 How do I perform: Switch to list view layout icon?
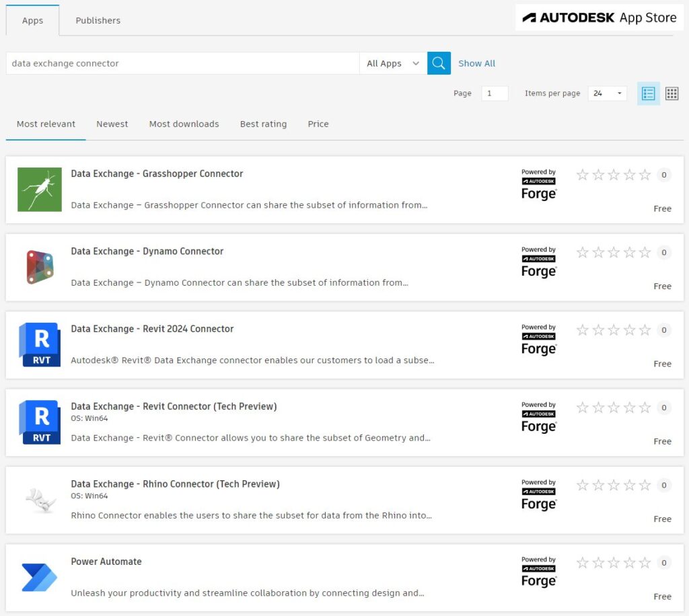click(x=648, y=93)
